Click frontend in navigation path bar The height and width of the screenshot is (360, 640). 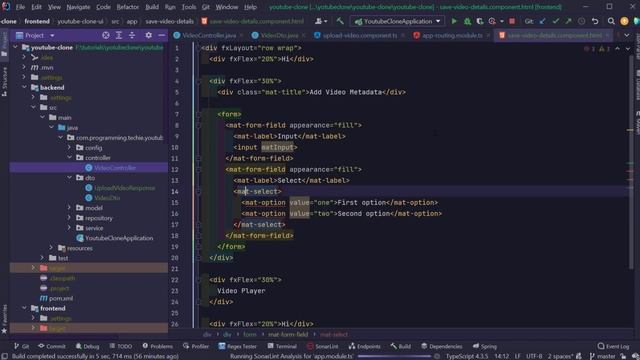37,21
